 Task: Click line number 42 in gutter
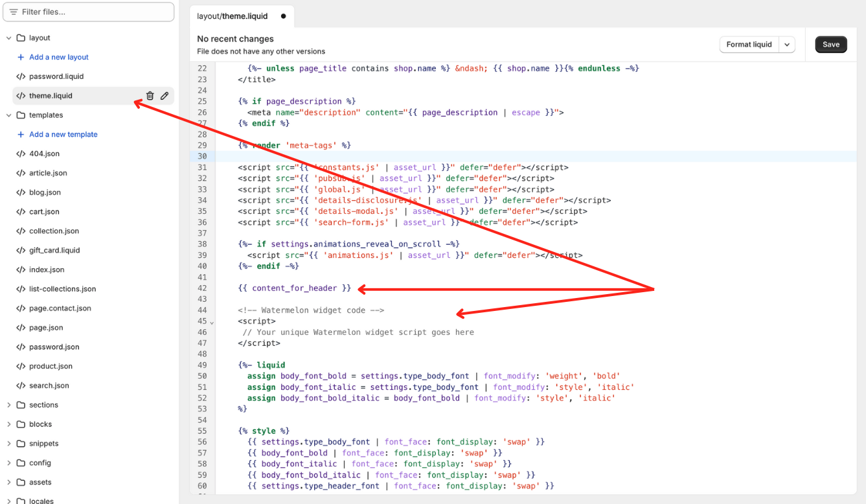pos(202,288)
